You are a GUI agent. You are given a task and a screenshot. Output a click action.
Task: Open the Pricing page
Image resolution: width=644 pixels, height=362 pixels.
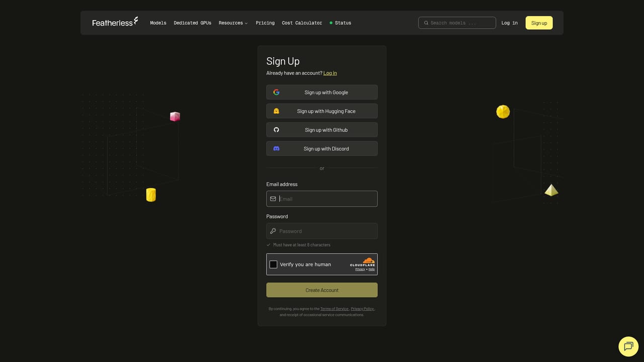coord(265,23)
